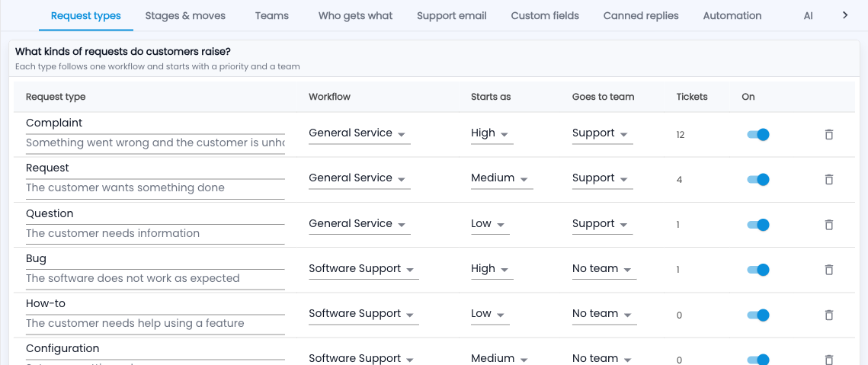Edit the Configuration name field

[155, 349]
